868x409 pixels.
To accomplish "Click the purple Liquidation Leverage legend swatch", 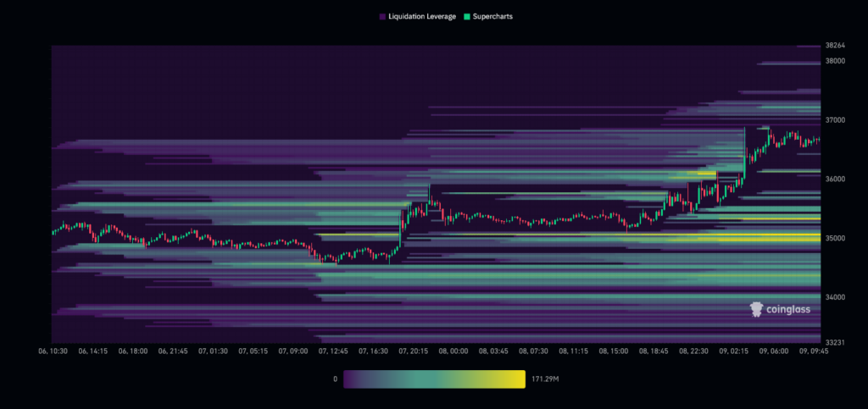I will point(382,17).
